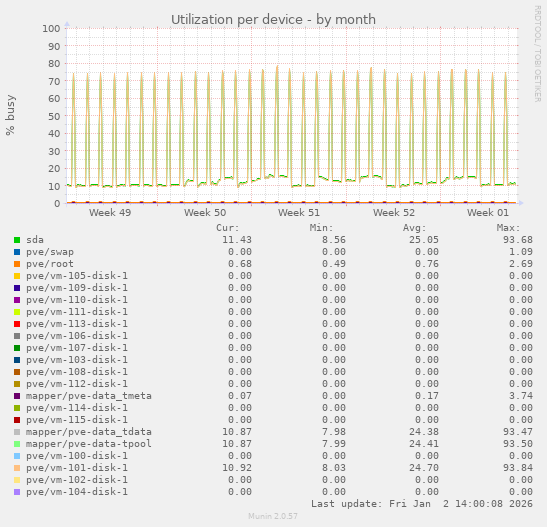Viewport: 547px width, 527px height.
Task: Click the 'mapper/pve-data_tdata' legend label
Action: point(89,432)
